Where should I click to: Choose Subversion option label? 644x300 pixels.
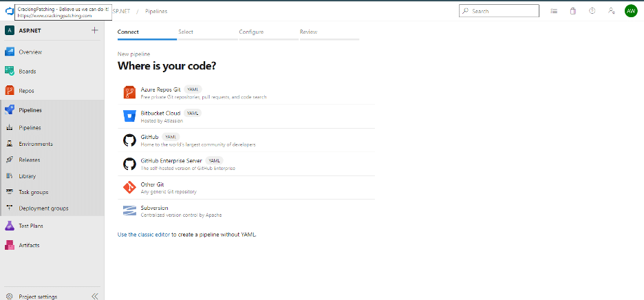[154, 208]
